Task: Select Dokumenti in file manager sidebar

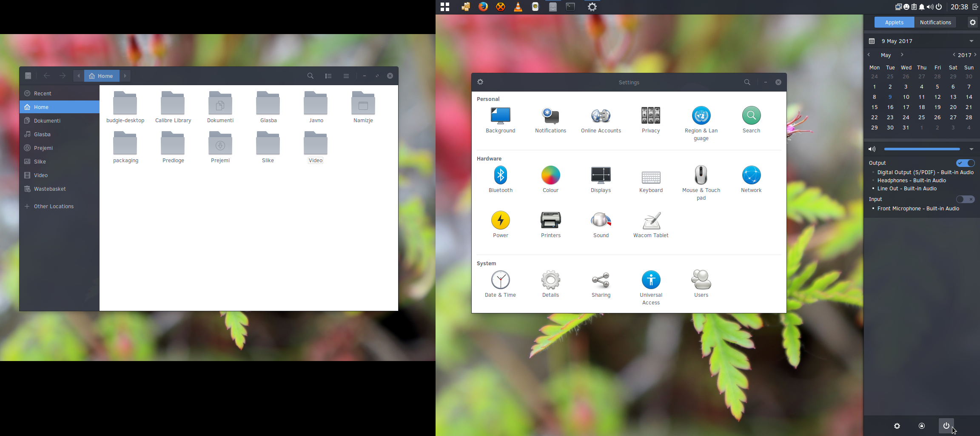Action: (x=60, y=120)
